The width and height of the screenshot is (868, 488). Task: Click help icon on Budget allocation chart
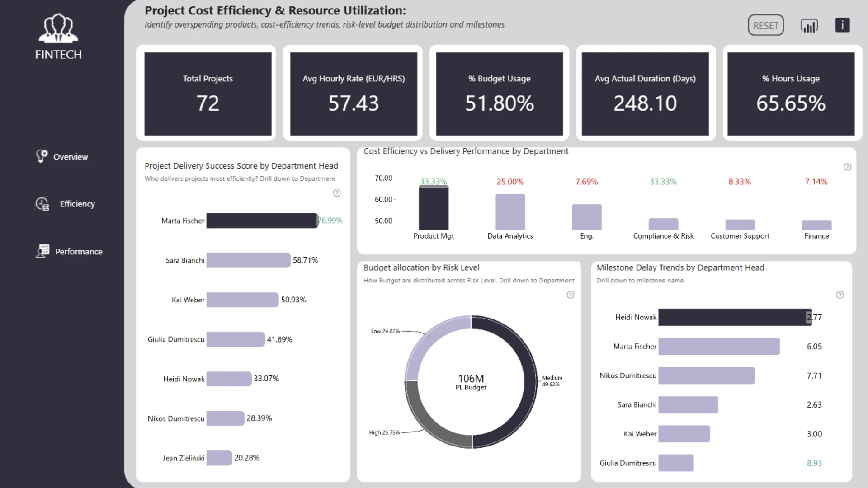571,295
